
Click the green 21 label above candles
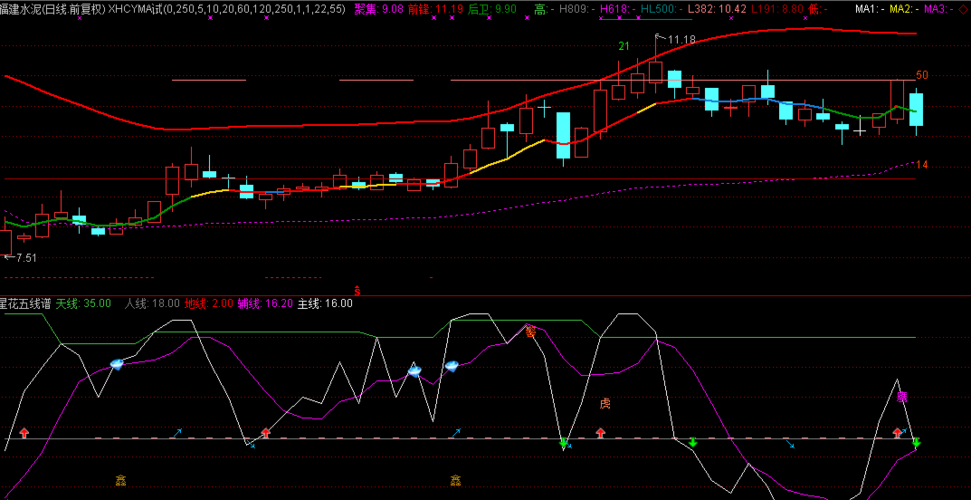(624, 46)
